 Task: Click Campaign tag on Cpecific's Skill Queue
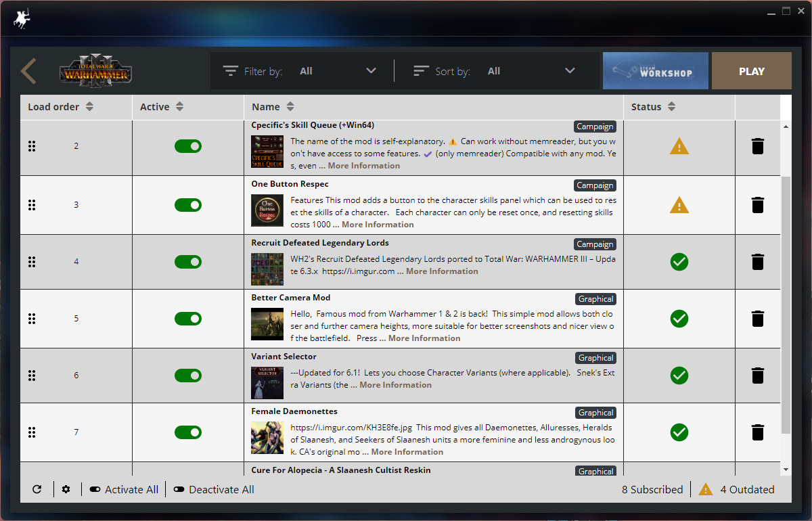[x=595, y=127]
